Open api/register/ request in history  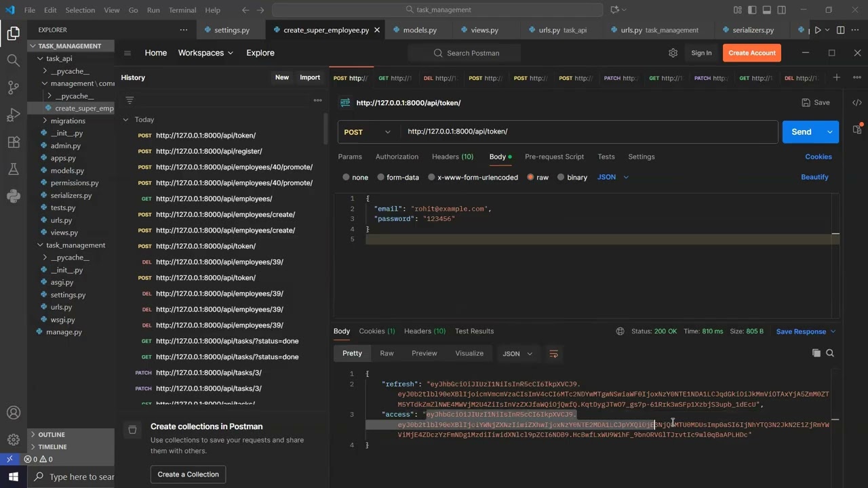point(209,151)
